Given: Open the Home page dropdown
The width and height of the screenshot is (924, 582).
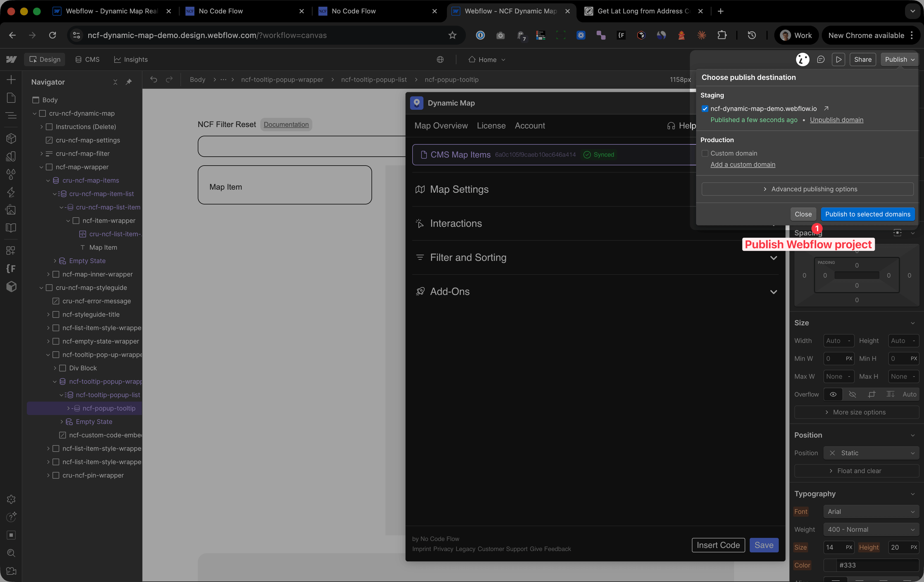Looking at the screenshot, I should tap(487, 59).
